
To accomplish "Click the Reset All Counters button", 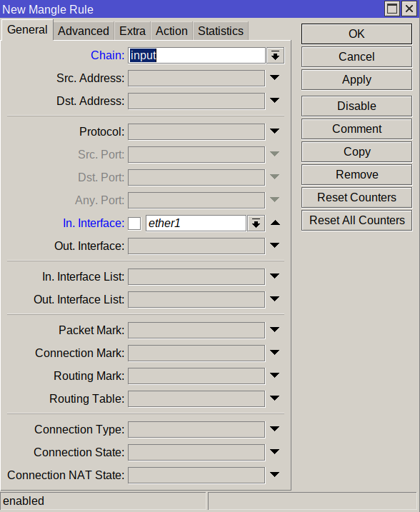I will coord(356,221).
